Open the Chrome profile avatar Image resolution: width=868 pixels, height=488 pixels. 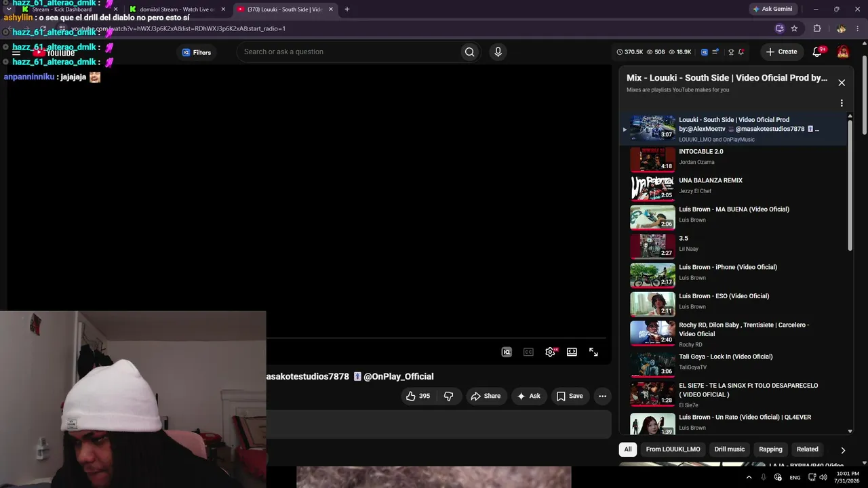(841, 28)
